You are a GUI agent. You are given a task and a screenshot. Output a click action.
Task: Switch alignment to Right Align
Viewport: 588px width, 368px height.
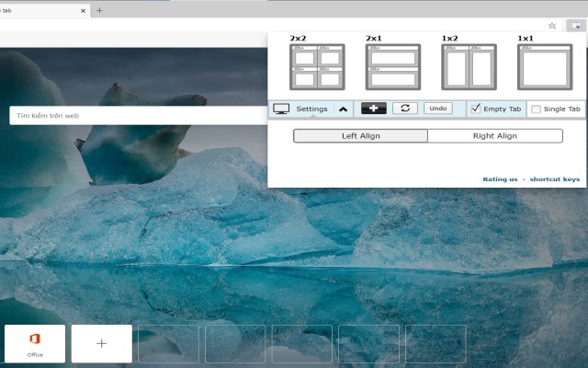click(495, 136)
